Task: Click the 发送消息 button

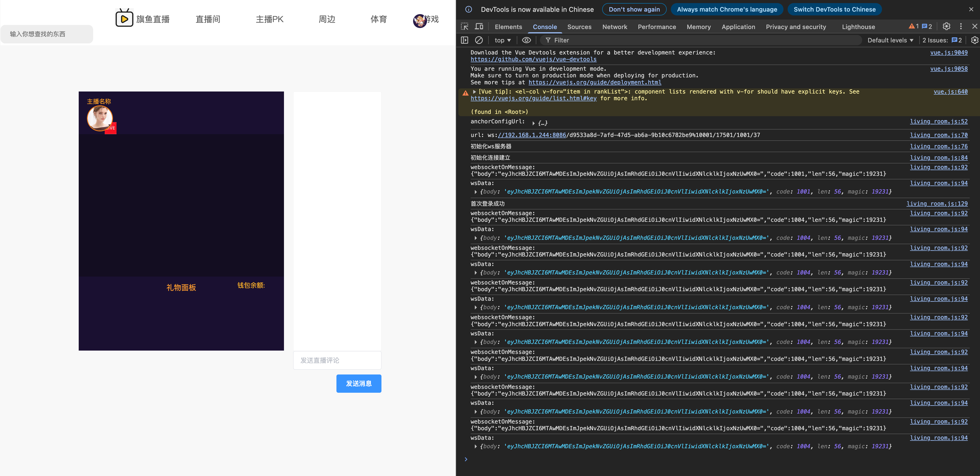Action: click(358, 383)
